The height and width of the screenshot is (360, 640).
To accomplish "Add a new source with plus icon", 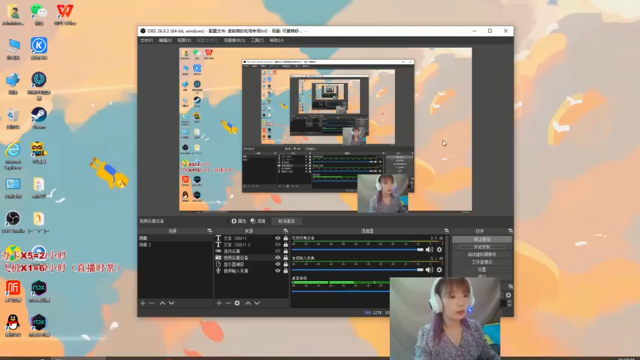I will 219,303.
